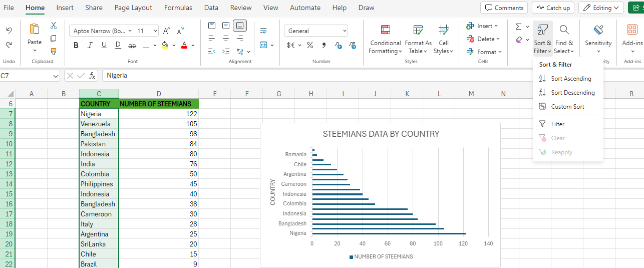Click the Undo arrow
This screenshot has height=268, width=644.
9,31
